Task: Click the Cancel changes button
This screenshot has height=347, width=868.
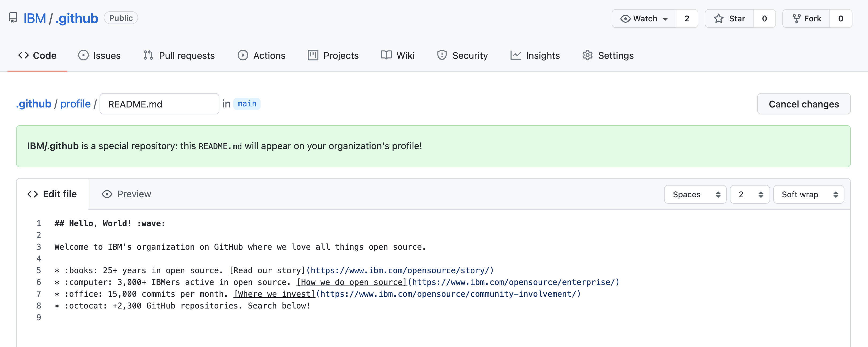Action: 804,104
